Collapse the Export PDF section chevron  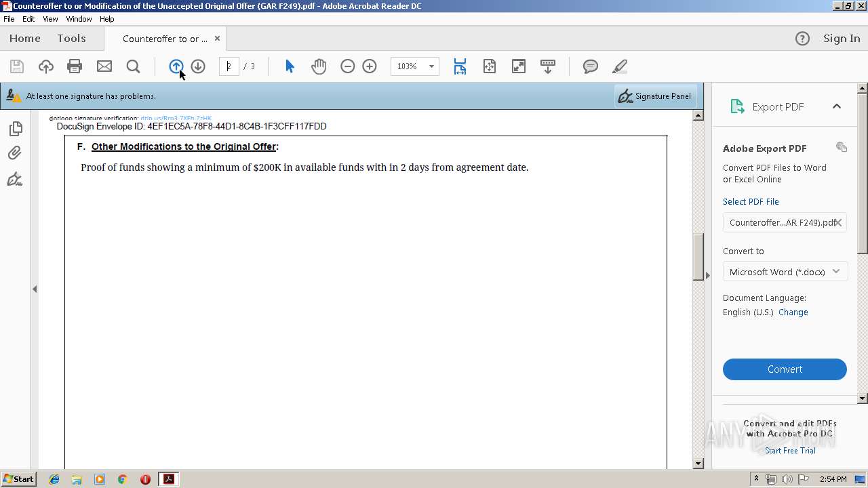tap(837, 106)
